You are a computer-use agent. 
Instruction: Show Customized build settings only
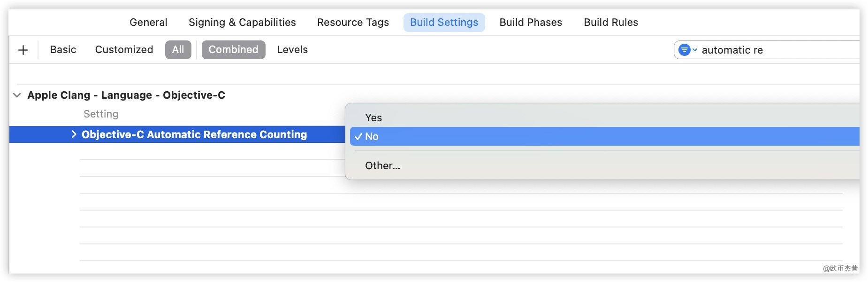[x=124, y=50]
